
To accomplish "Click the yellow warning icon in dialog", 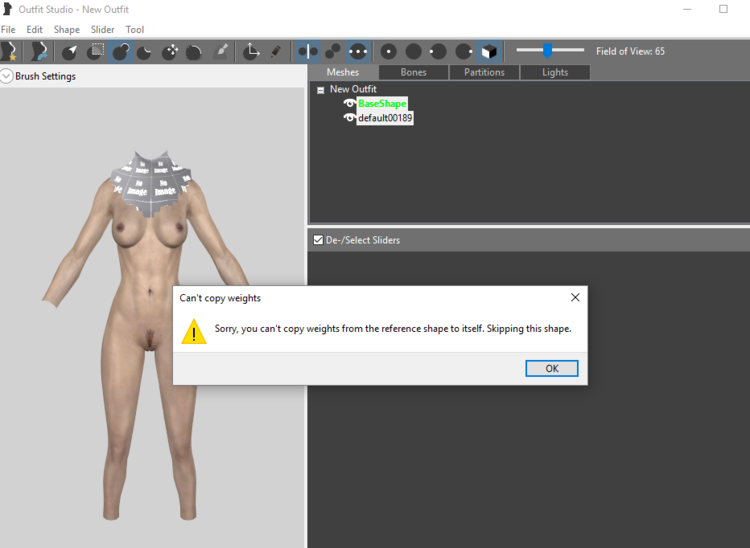I will (x=194, y=331).
